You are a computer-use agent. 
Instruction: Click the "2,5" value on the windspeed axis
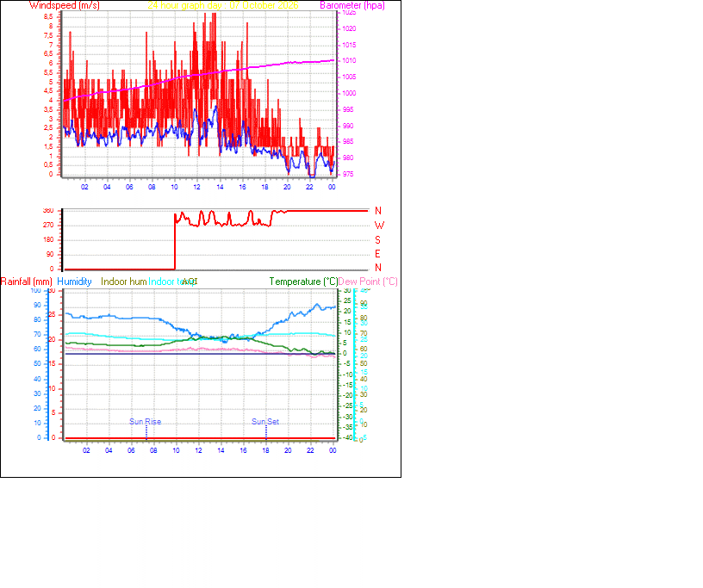tap(48, 128)
